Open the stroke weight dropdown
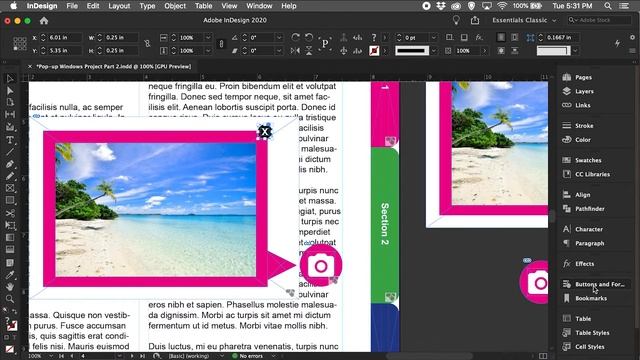640x360 pixels. 434,37
